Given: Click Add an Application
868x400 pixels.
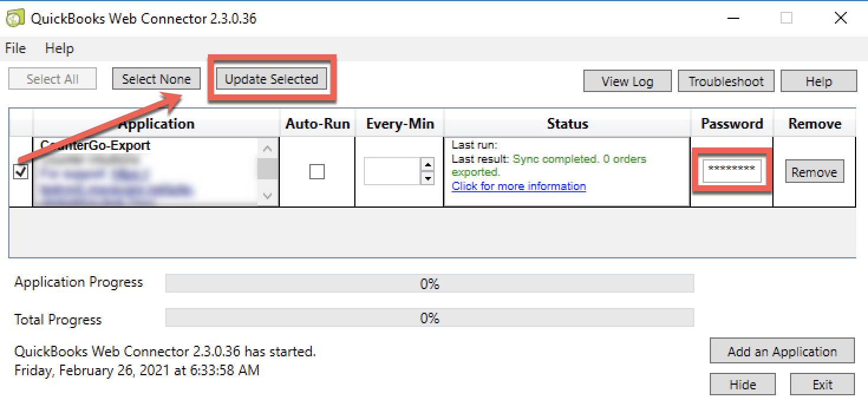Looking at the screenshot, I should click(782, 351).
